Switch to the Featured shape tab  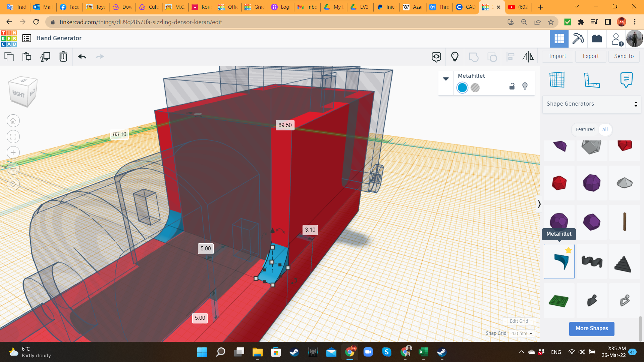pos(585,129)
